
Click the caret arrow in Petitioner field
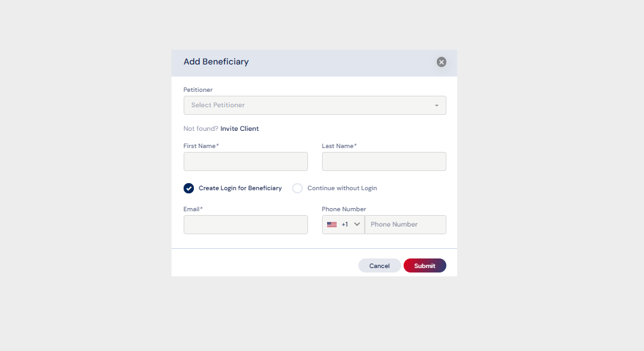pos(437,105)
